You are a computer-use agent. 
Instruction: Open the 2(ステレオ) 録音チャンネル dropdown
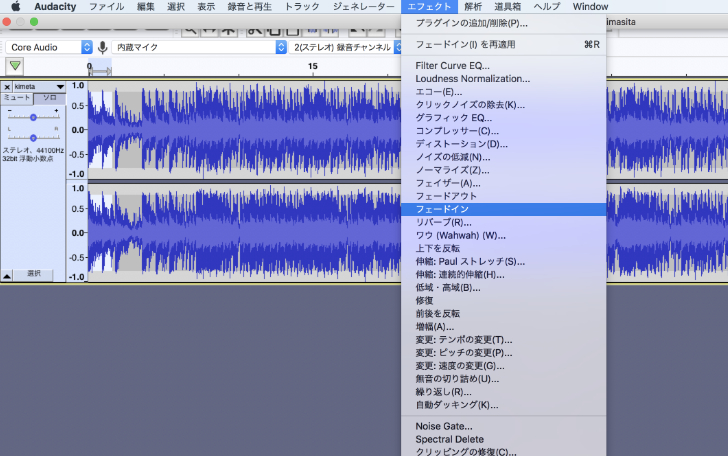click(x=346, y=47)
